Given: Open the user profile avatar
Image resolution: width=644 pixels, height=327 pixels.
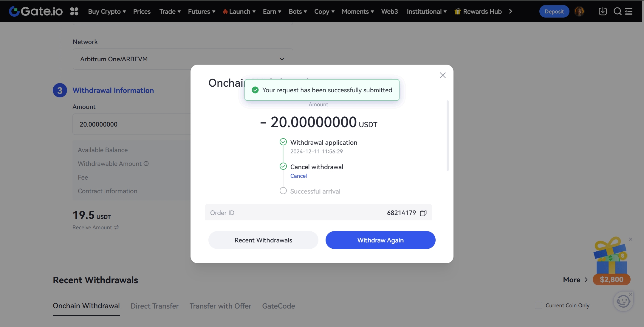Looking at the screenshot, I should click(x=579, y=11).
